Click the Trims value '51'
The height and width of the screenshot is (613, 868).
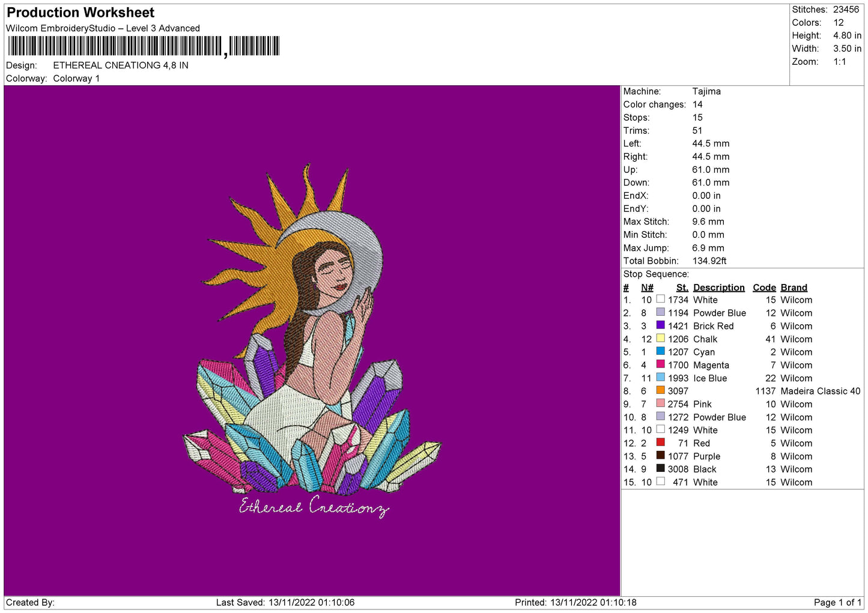[697, 130]
